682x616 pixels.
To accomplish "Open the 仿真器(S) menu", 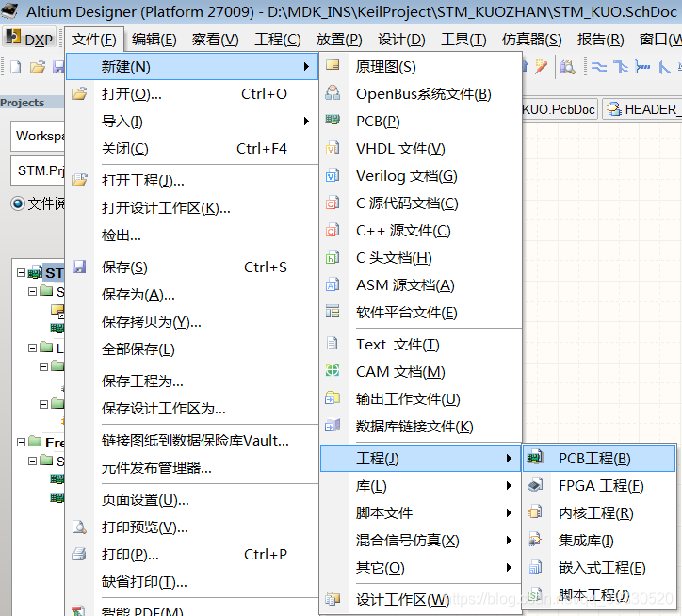I will point(531,40).
